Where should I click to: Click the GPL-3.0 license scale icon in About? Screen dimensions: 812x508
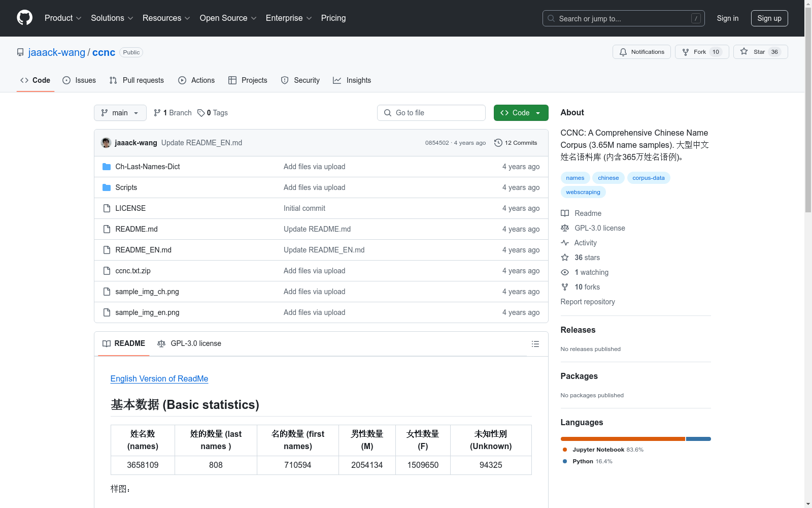click(x=565, y=228)
